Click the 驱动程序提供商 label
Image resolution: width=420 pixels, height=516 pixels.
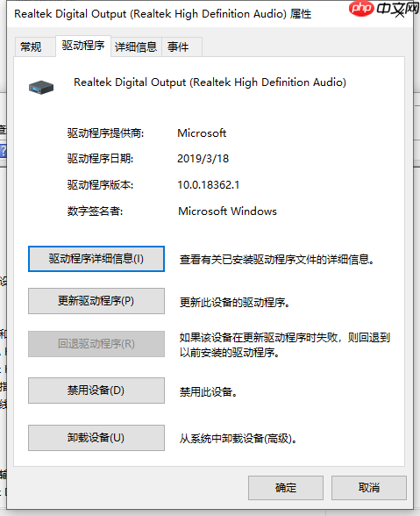[x=105, y=133]
